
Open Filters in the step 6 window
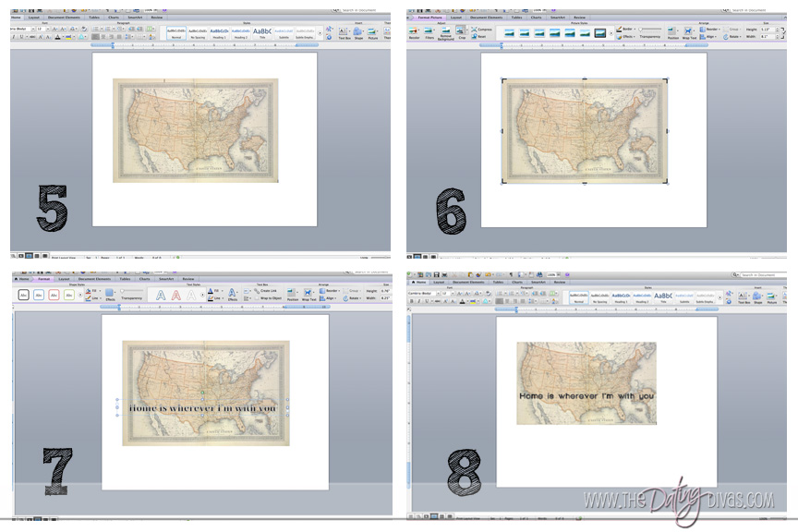(x=429, y=33)
